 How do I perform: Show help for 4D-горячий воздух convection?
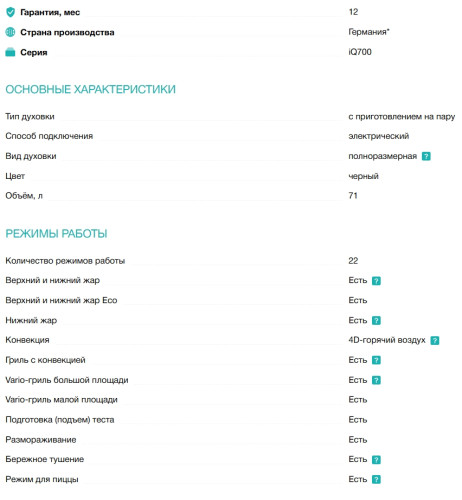click(435, 340)
